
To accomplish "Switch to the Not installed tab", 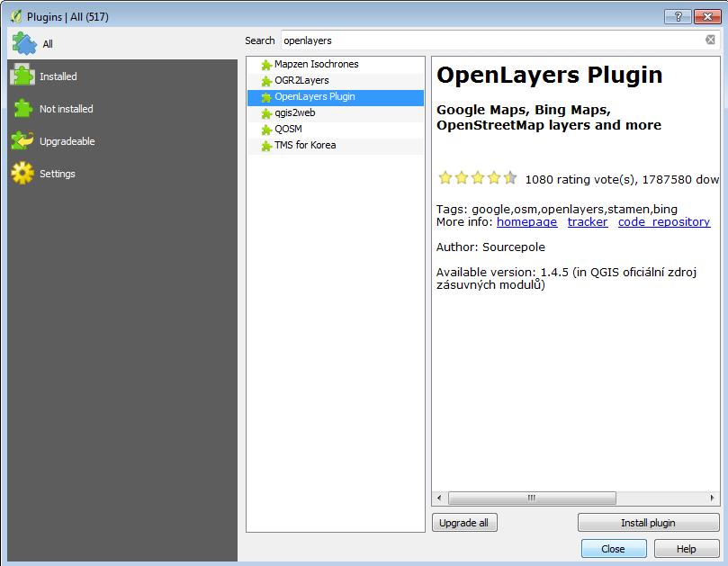I will pyautogui.click(x=122, y=109).
